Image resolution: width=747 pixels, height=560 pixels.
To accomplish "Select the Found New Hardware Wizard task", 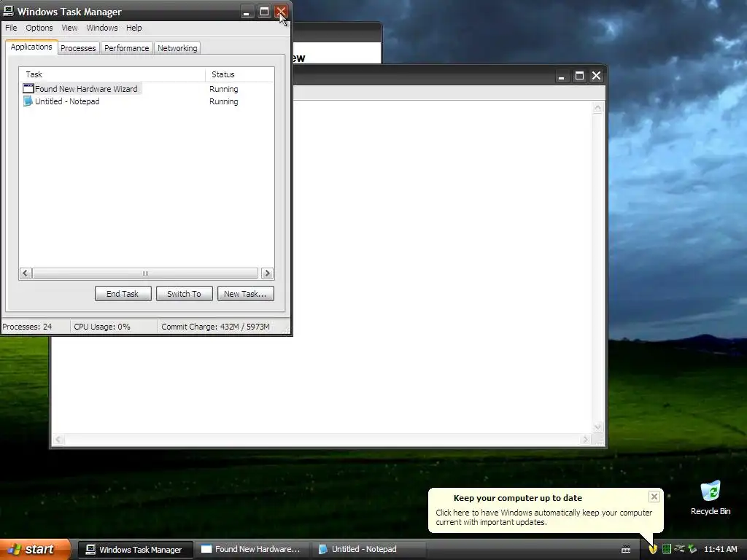I will pyautogui.click(x=86, y=88).
